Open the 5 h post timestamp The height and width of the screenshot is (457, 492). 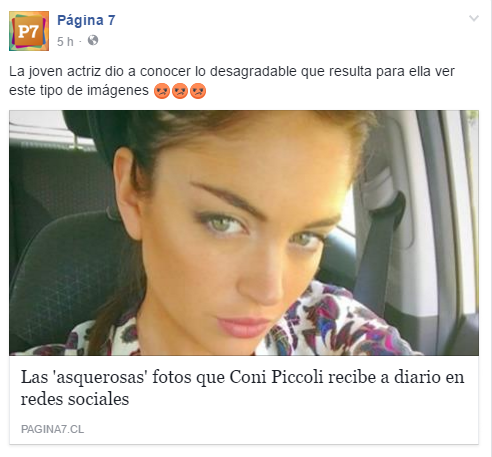click(65, 42)
